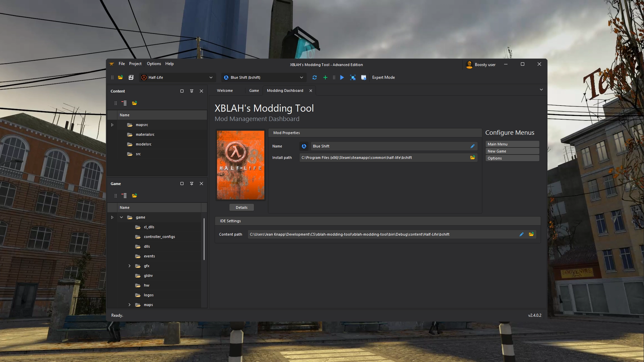
Task: Toggle float button on the Game panel
Action: point(182,184)
